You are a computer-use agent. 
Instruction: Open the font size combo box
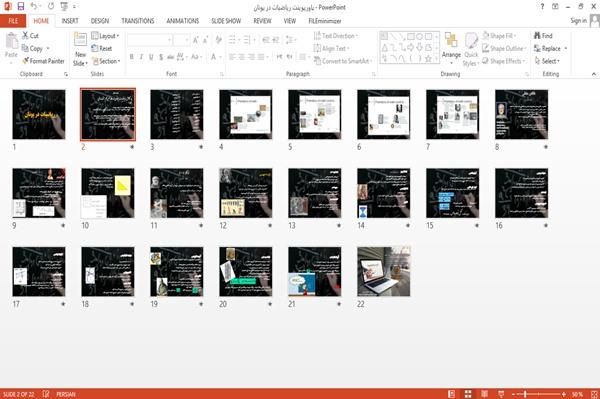[x=181, y=40]
